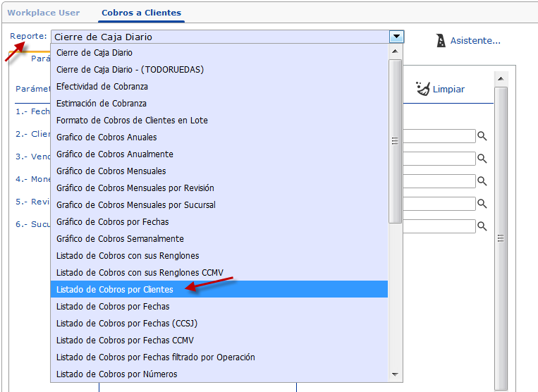
Task: Click the Limpiar broom icon
Action: tap(423, 89)
